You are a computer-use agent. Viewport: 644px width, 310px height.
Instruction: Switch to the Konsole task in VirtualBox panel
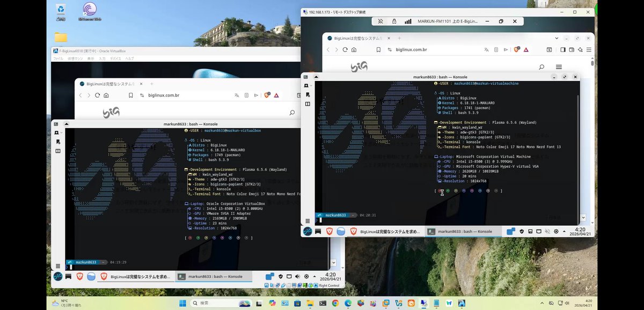pyautogui.click(x=213, y=277)
